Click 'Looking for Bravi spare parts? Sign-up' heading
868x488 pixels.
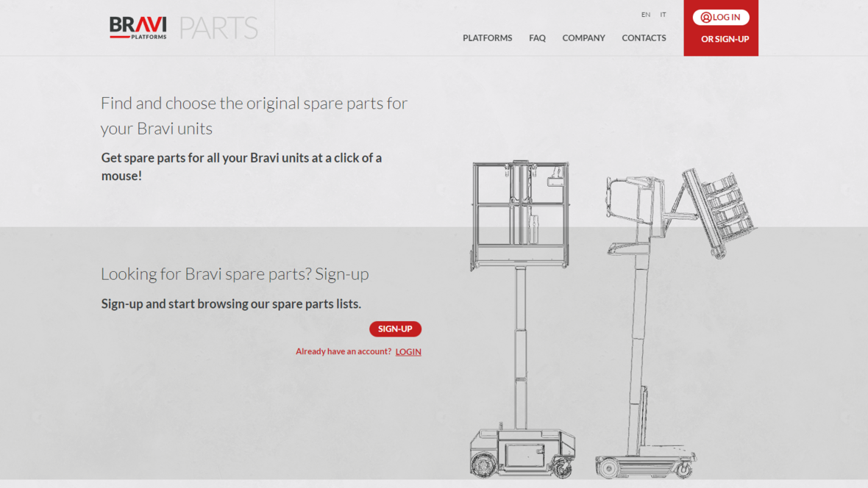235,274
